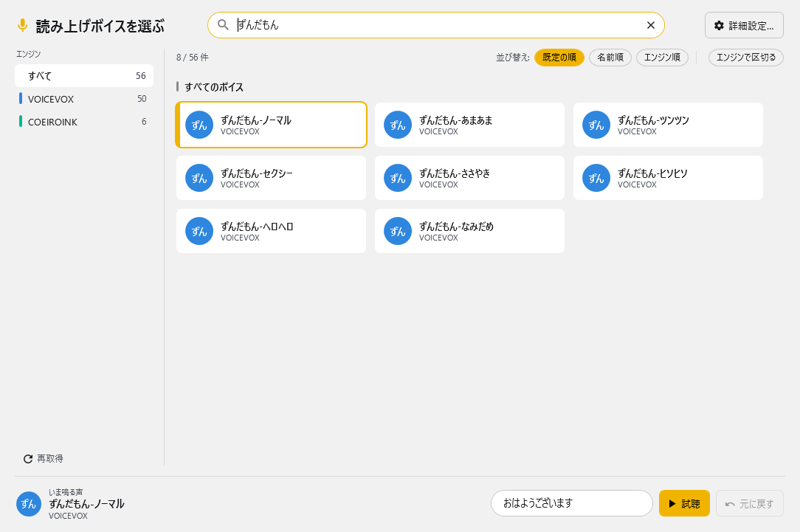Viewport: 800px width, 532px height.
Task: Click the 元に戻す undo button
Action: point(750,503)
